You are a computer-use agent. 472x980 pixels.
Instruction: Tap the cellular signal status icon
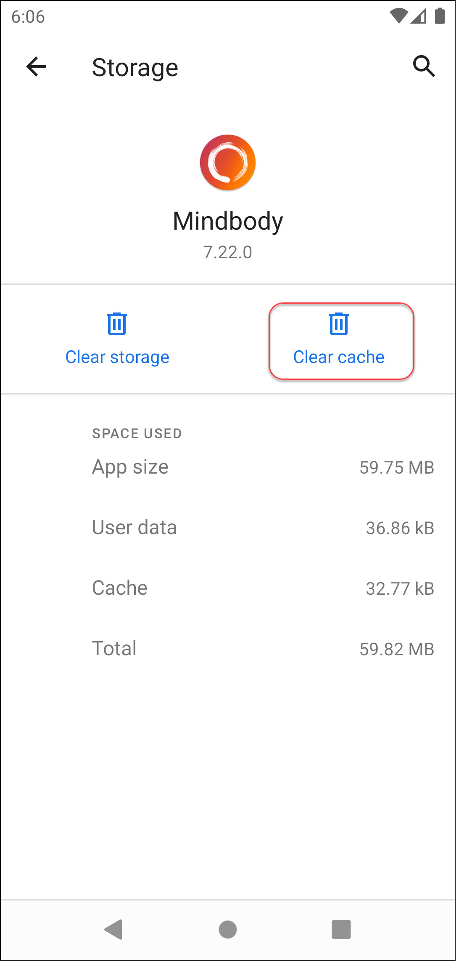click(419, 16)
